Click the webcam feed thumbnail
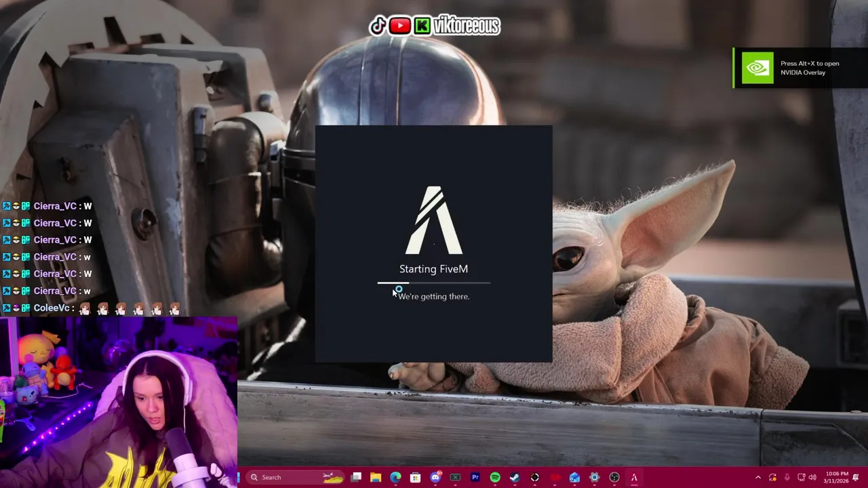This screenshot has height=488, width=868. 119,403
